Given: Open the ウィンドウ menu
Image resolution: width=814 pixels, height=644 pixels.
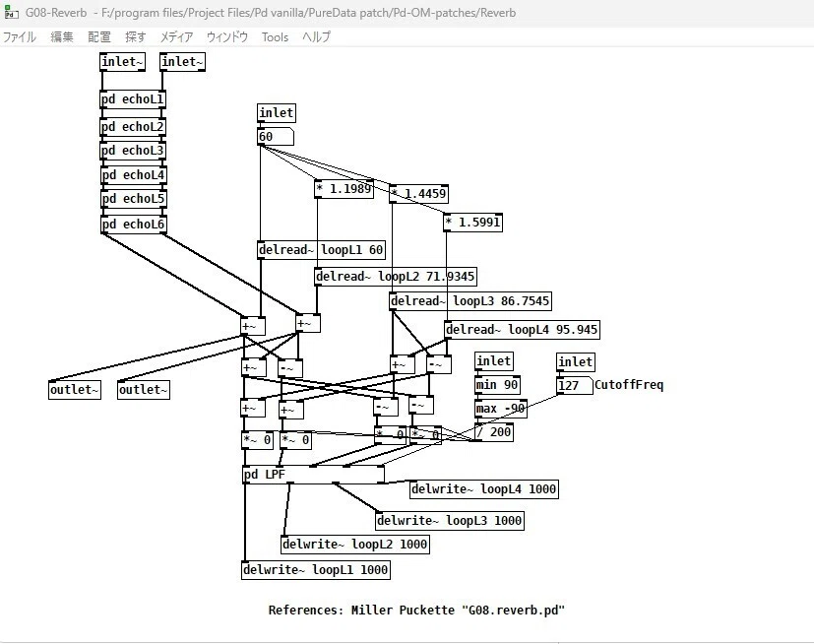Looking at the screenshot, I should point(227,37).
